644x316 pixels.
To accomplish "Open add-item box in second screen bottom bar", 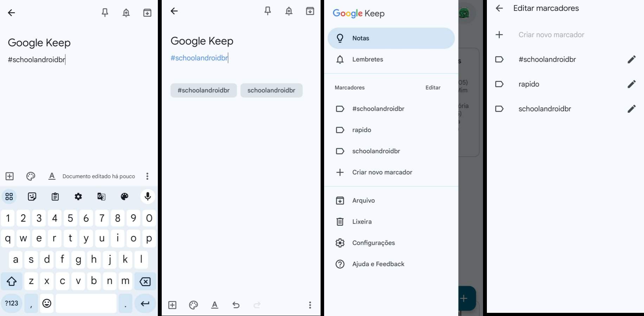I will pos(172,305).
